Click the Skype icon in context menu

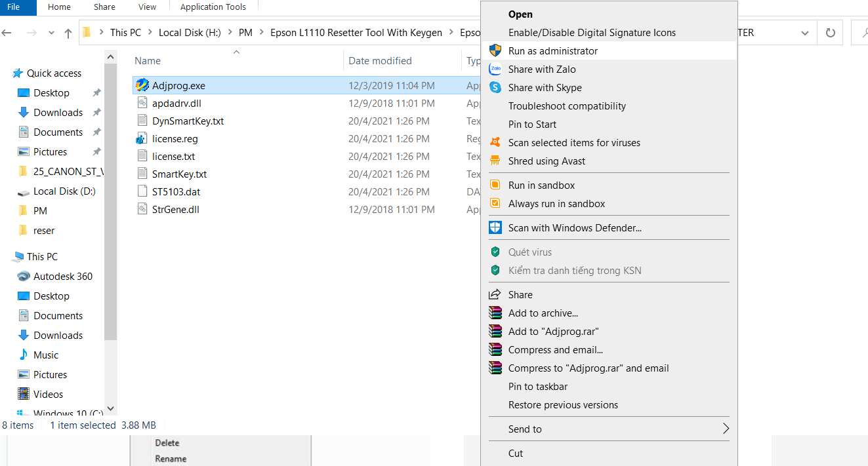495,88
